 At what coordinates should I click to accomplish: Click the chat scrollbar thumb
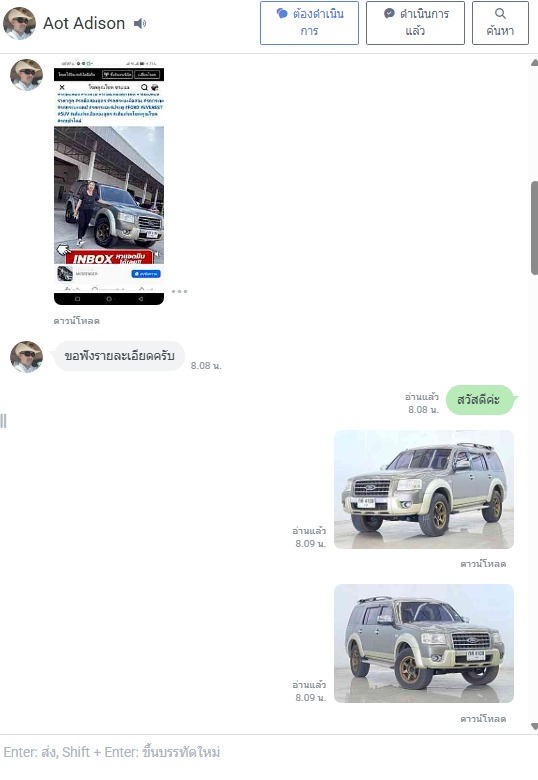535,228
